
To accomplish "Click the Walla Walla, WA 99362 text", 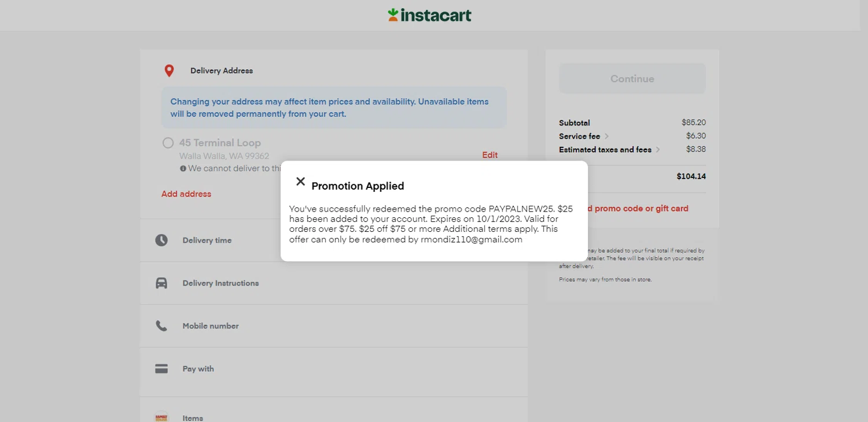I will click(224, 156).
